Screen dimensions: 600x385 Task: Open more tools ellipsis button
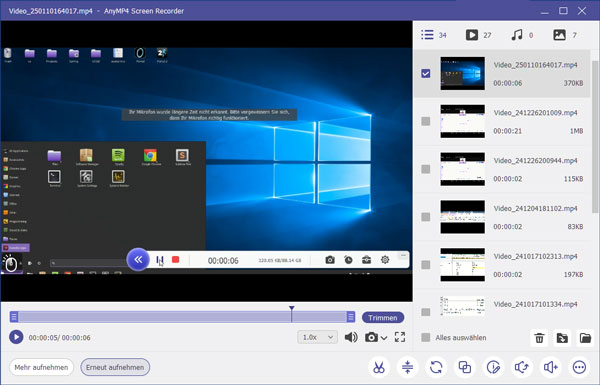(579, 367)
